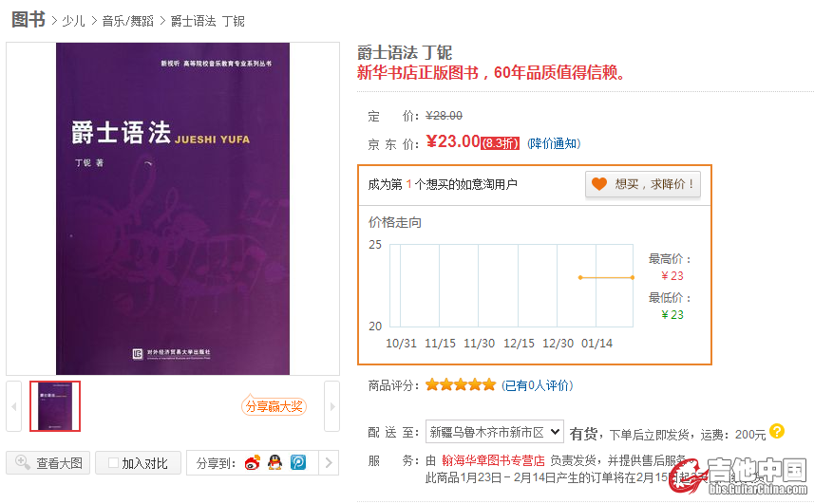Share to Sina Weibo icon
This screenshot has height=504, width=814.
pos(253,462)
